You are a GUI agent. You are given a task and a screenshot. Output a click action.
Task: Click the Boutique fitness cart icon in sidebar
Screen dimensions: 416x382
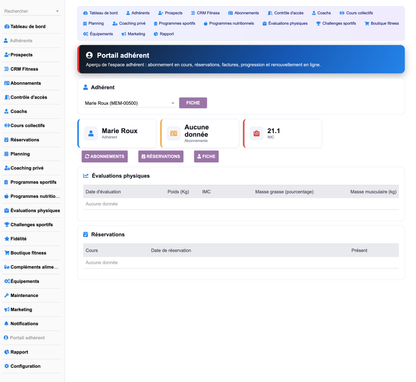(6, 253)
